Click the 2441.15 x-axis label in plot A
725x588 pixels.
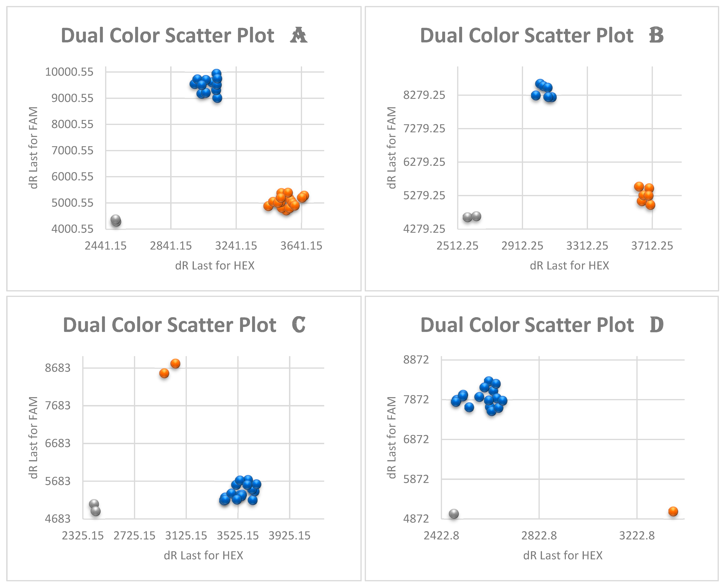[x=105, y=246]
